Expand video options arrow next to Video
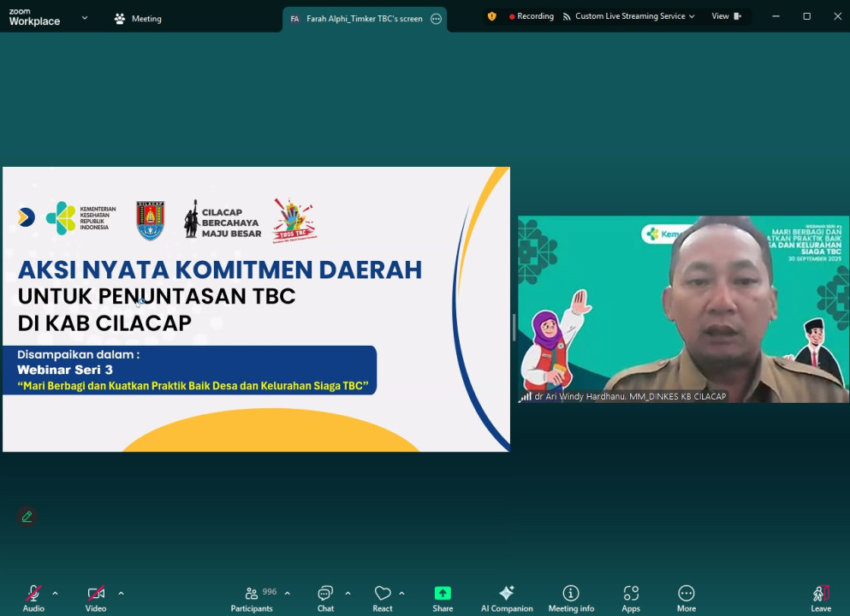Image resolution: width=850 pixels, height=616 pixels. 121,593
